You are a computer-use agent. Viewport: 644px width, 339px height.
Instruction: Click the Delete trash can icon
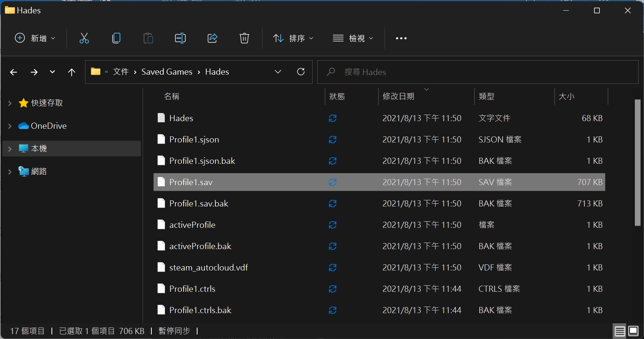(x=244, y=38)
